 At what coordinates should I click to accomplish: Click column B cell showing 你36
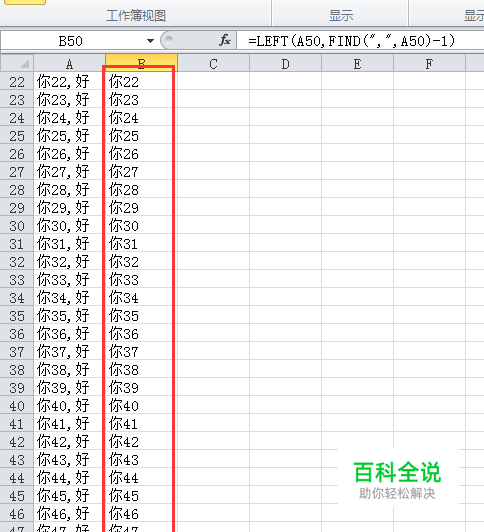tap(141, 333)
